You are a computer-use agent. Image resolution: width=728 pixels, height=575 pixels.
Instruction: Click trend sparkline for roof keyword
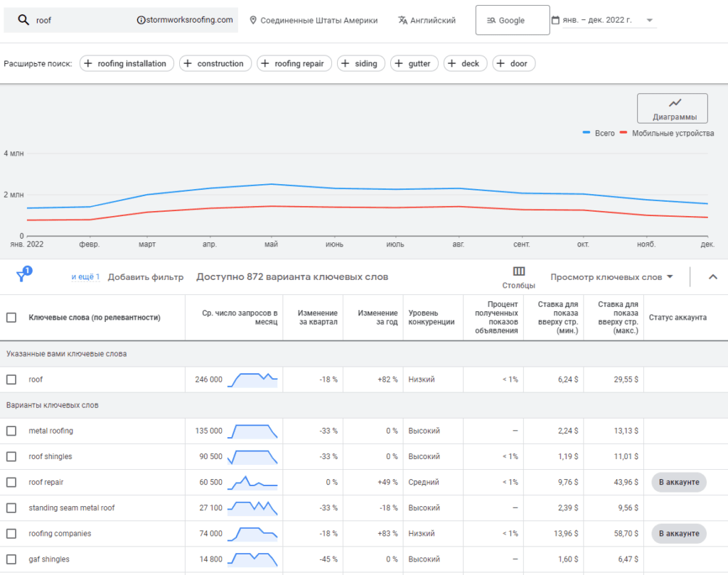click(x=252, y=380)
